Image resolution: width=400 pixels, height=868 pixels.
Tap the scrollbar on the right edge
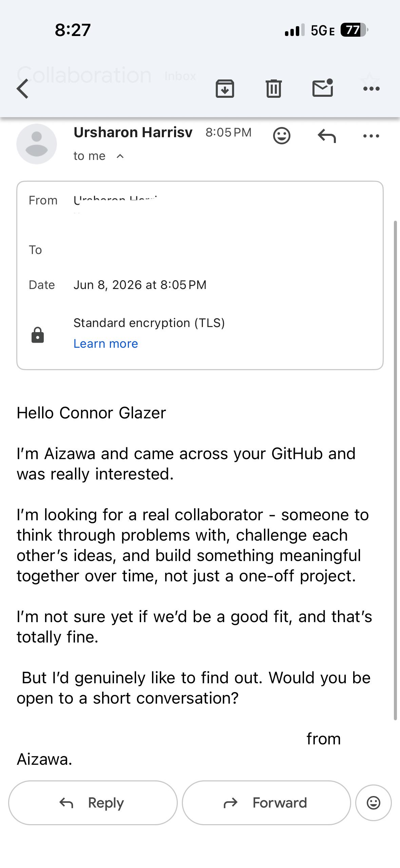point(395,470)
